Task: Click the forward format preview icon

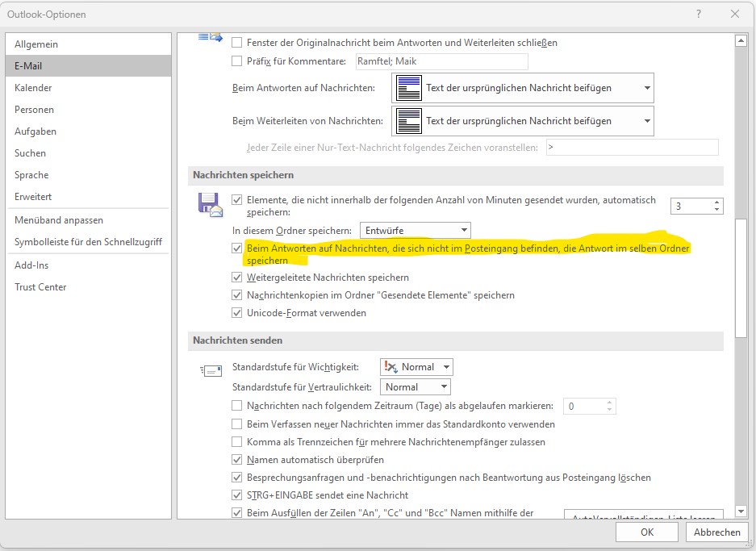Action: tap(409, 121)
